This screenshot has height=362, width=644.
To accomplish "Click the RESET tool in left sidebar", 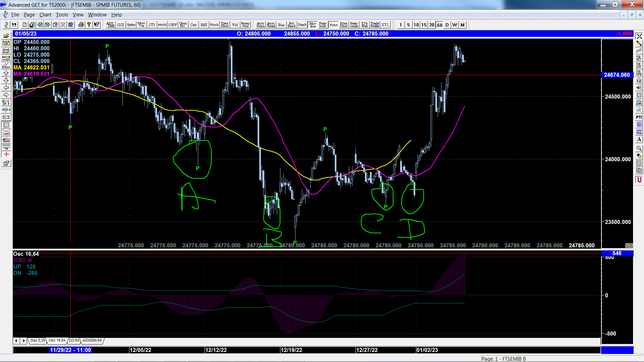I will (6, 51).
